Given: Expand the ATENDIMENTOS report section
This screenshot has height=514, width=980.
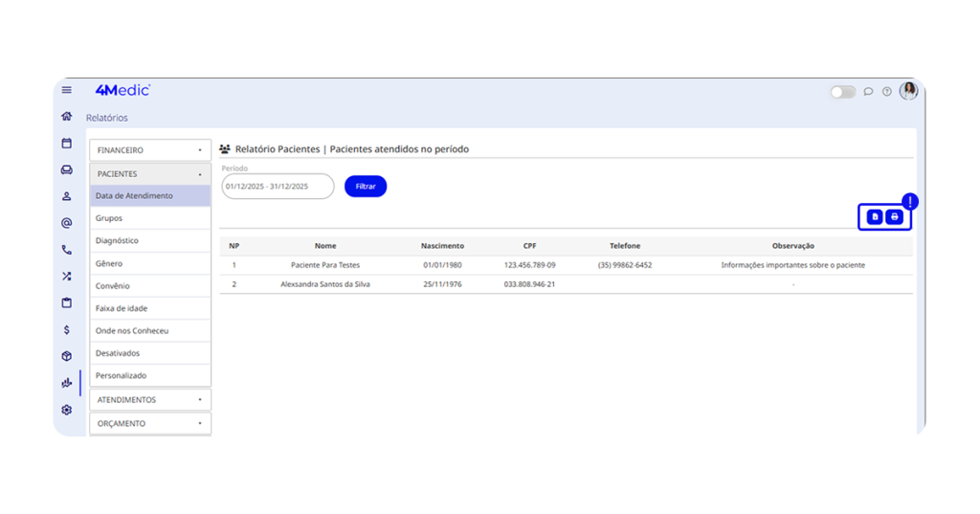Looking at the screenshot, I should tap(150, 400).
